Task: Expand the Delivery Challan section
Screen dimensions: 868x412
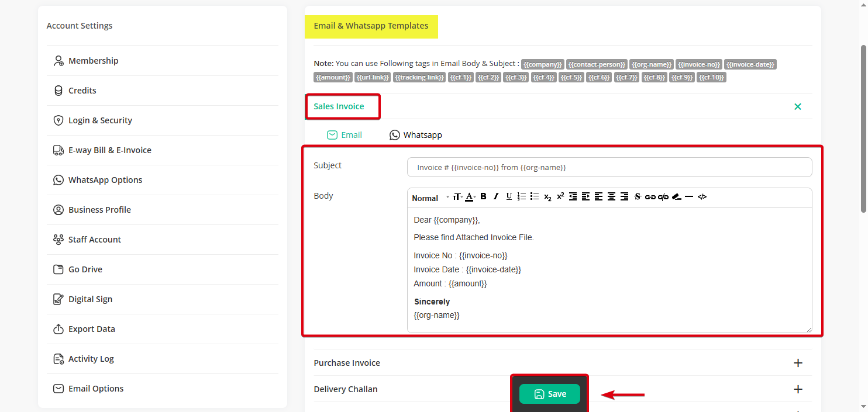Action: [798, 389]
